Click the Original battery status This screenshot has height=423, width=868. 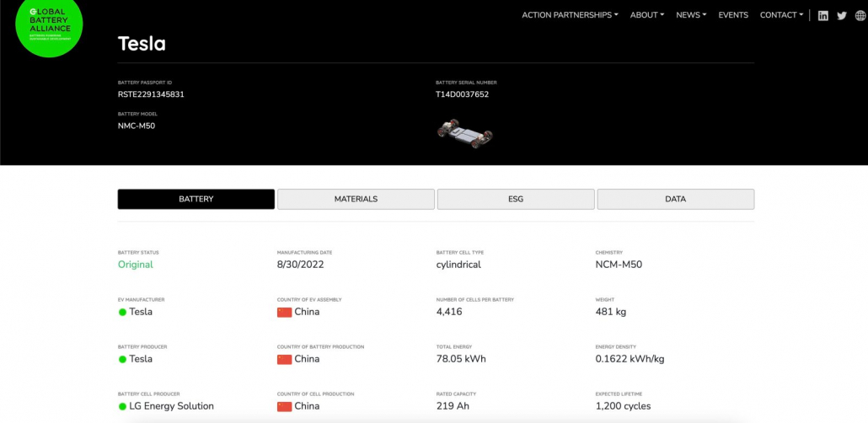pyautogui.click(x=136, y=265)
